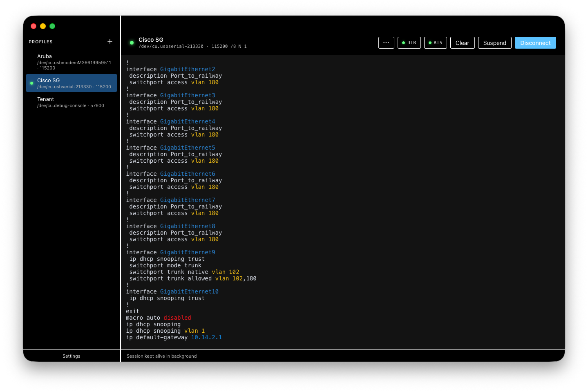Toggle the RTS signal line
588x392 pixels.
click(x=435, y=43)
